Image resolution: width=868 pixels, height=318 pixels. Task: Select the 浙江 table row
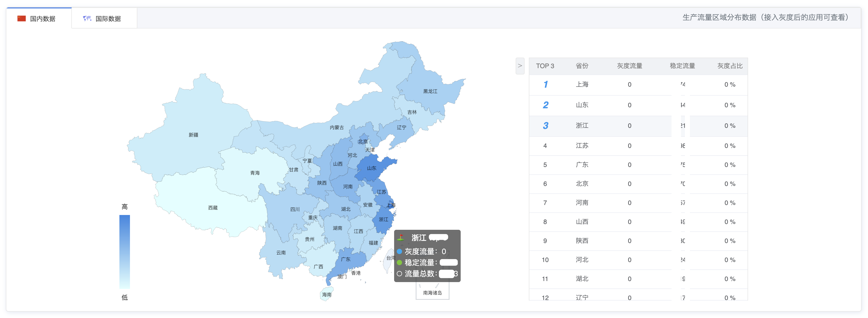638,126
